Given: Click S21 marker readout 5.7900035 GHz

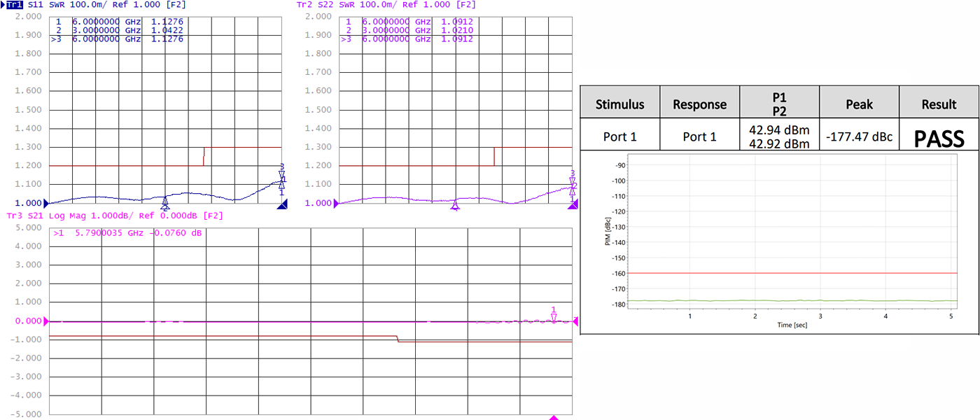Looking at the screenshot, I should (127, 233).
